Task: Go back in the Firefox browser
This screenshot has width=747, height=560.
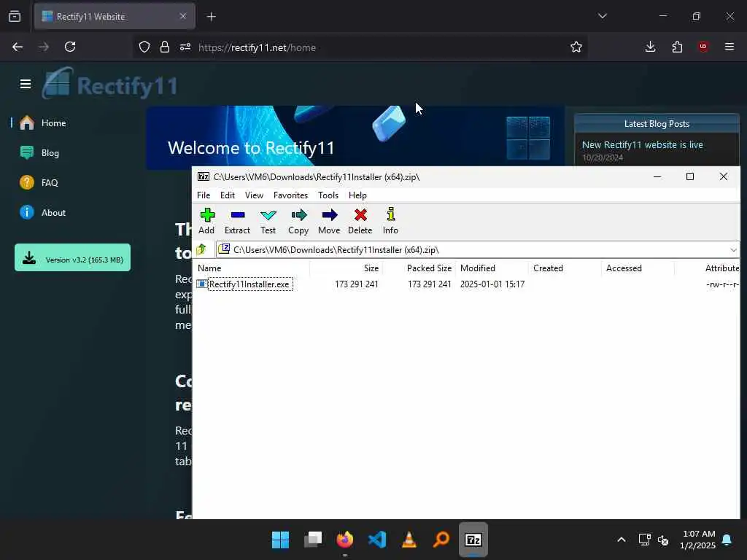Action: (x=18, y=47)
